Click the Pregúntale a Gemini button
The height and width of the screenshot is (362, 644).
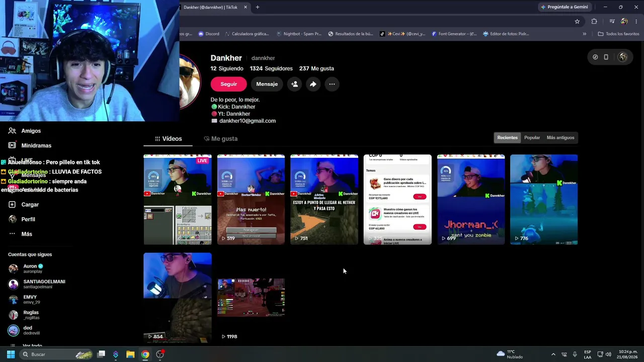[x=564, y=7]
